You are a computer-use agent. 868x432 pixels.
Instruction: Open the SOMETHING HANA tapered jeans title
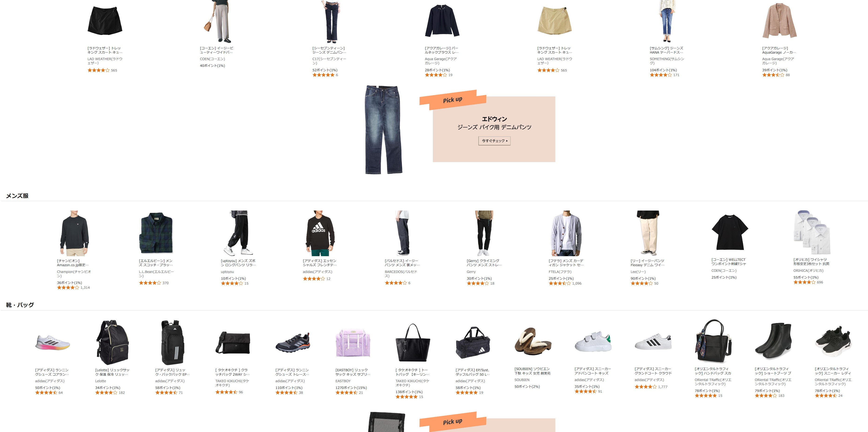pyautogui.click(x=667, y=50)
